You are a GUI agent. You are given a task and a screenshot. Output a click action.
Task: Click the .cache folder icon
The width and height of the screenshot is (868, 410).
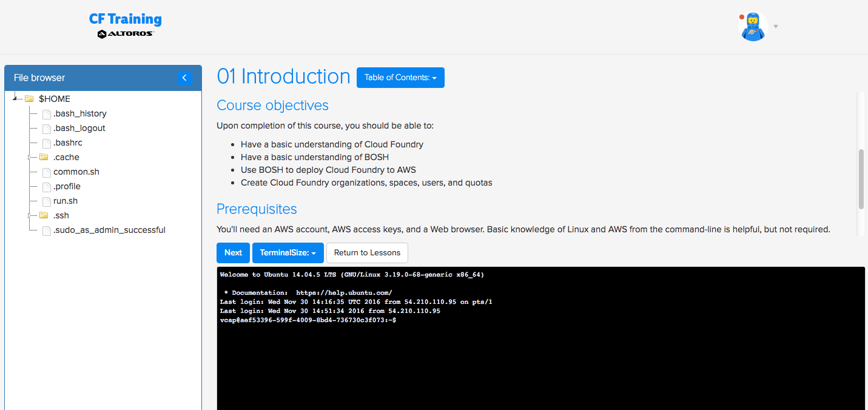[44, 157]
